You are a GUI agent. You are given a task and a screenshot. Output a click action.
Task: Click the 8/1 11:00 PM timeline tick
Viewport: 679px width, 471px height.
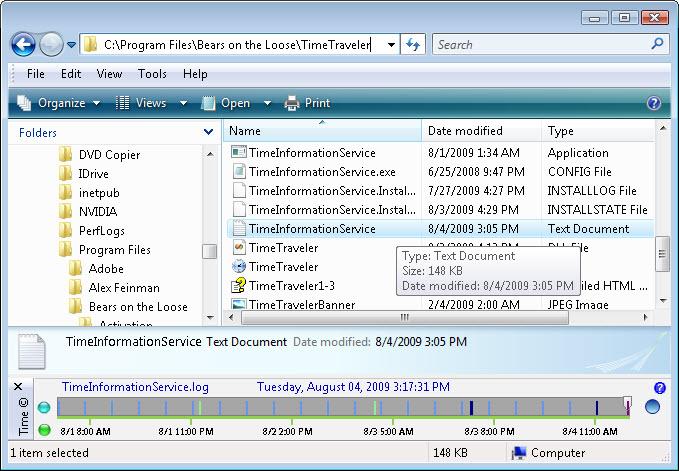[191, 421]
